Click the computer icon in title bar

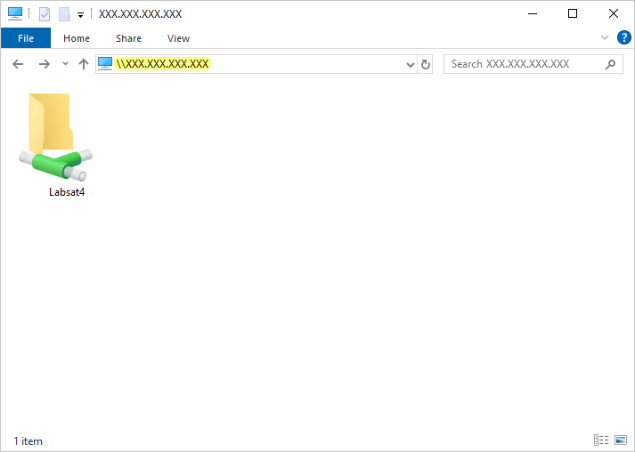point(15,13)
